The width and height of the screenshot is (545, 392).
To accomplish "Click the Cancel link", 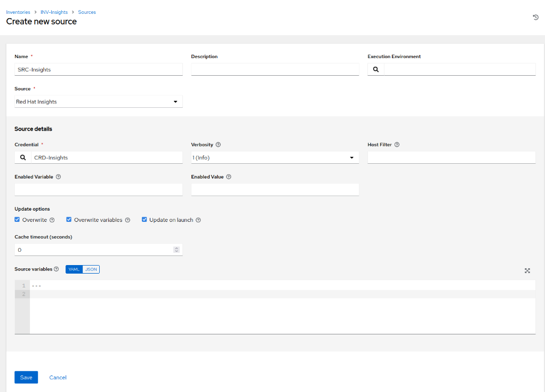I will tap(58, 377).
